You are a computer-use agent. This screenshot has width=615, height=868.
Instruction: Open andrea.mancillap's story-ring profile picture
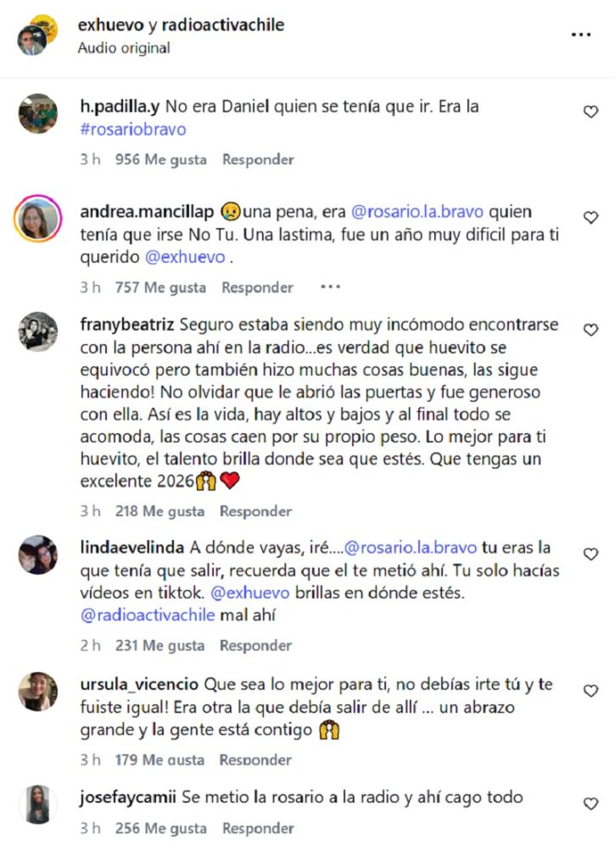point(38,220)
